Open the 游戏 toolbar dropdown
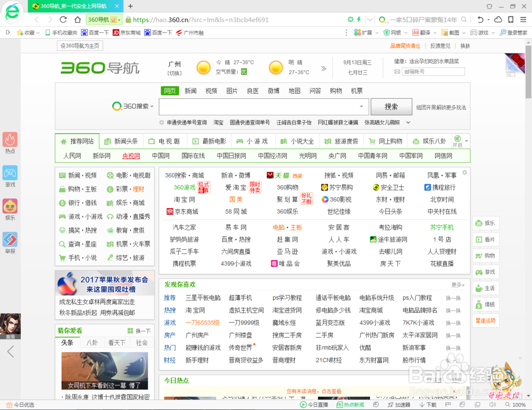 click(493, 32)
